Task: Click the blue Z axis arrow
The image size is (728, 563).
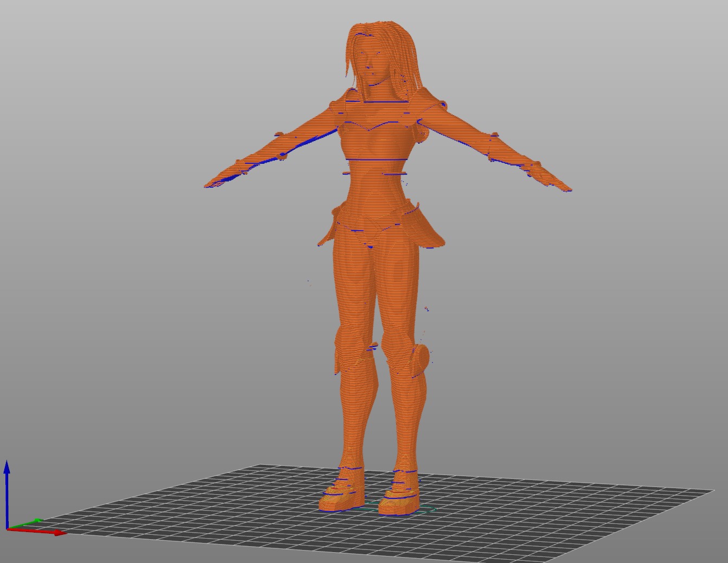Action: (x=7, y=494)
